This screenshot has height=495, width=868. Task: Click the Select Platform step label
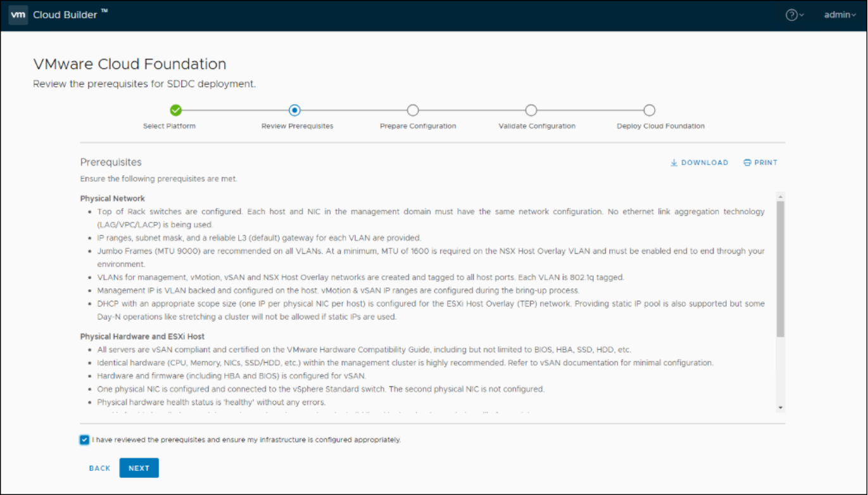tap(169, 126)
